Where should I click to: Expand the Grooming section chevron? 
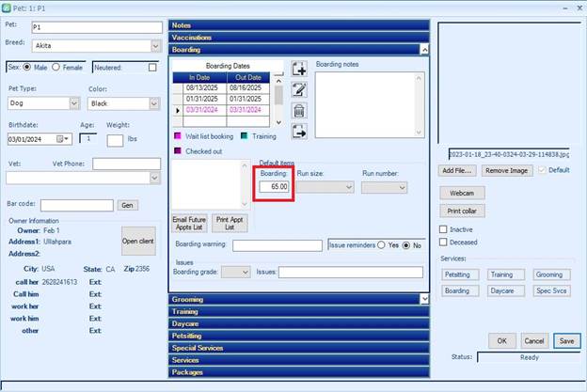click(x=423, y=299)
